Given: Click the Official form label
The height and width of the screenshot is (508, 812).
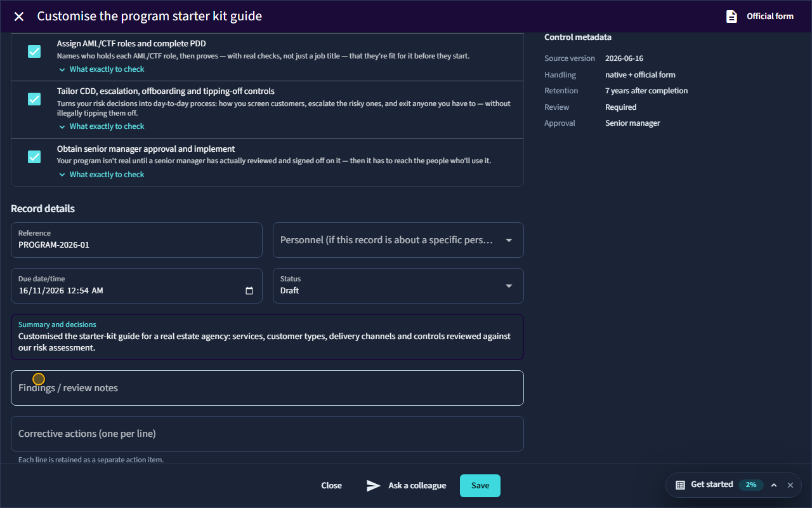Looking at the screenshot, I should pos(770,17).
